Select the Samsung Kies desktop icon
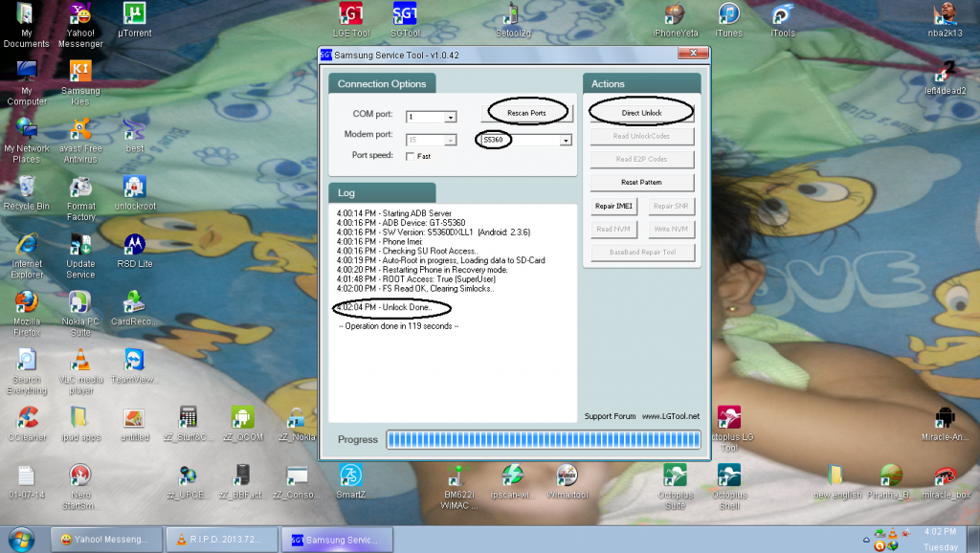Screen dimensions: 980x553 80,82
